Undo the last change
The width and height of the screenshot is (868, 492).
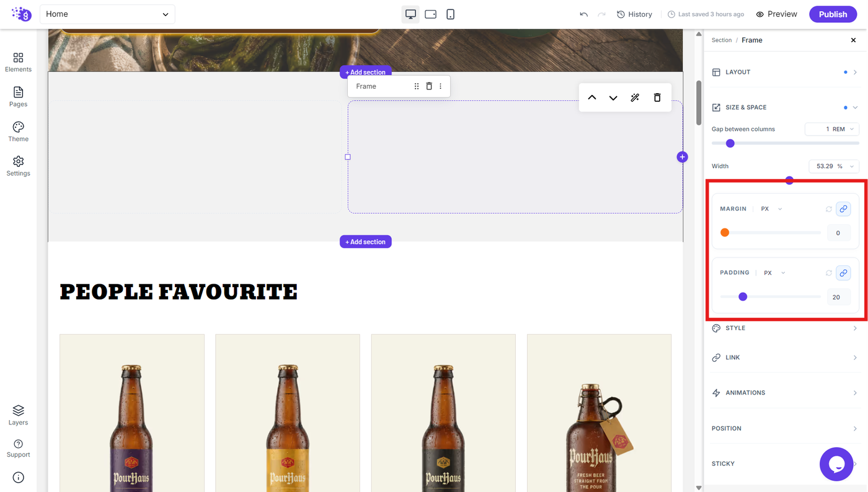583,14
